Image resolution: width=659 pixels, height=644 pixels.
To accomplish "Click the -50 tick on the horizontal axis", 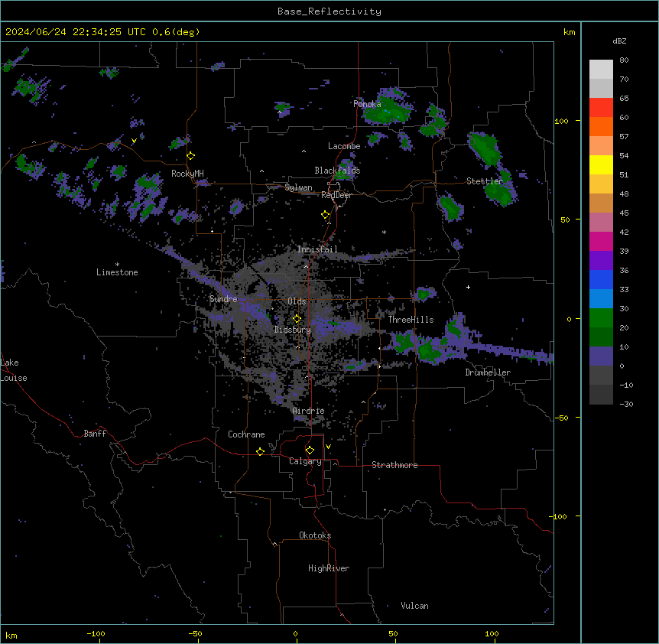I will pyautogui.click(x=195, y=633).
